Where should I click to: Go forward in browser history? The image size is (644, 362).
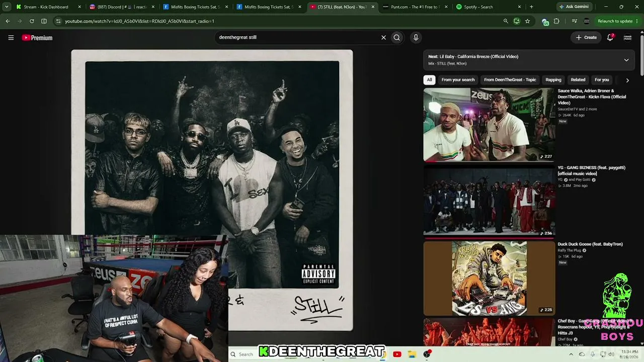(20, 21)
